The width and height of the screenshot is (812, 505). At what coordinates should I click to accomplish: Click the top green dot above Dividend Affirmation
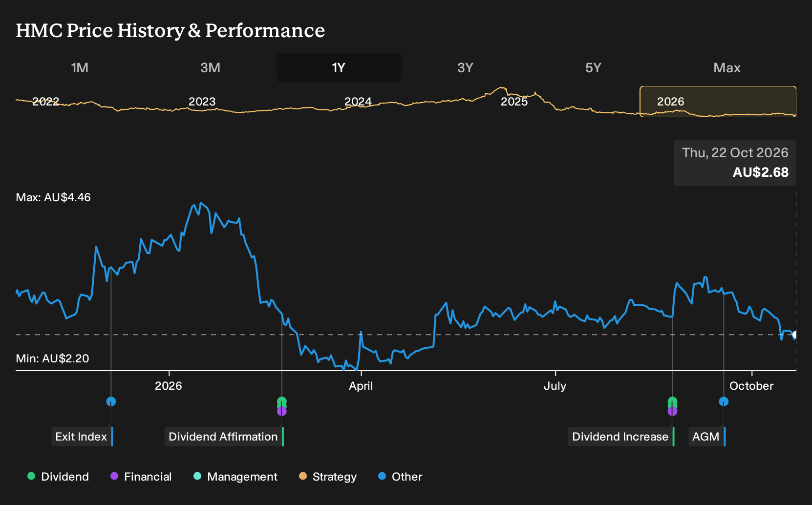282,402
